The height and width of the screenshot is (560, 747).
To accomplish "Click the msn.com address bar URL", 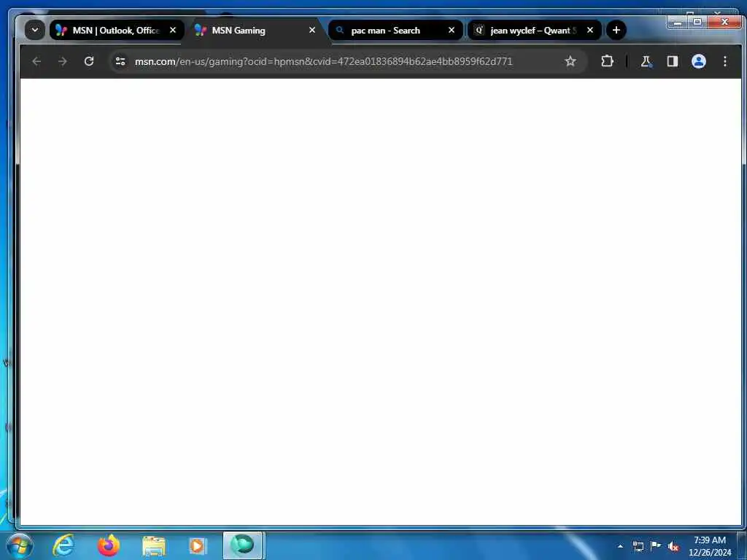I will (x=323, y=61).
